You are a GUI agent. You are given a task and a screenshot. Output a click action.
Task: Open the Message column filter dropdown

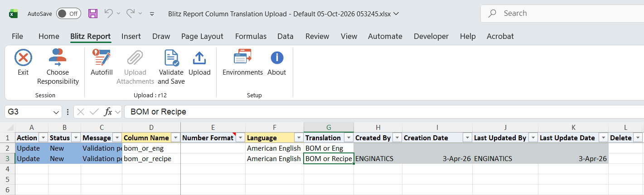(117, 138)
